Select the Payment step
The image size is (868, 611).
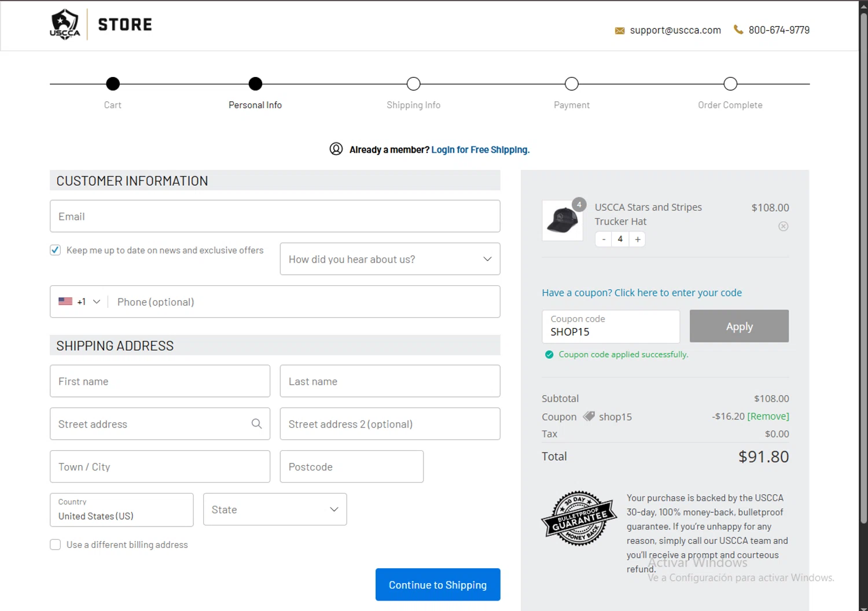pos(572,84)
